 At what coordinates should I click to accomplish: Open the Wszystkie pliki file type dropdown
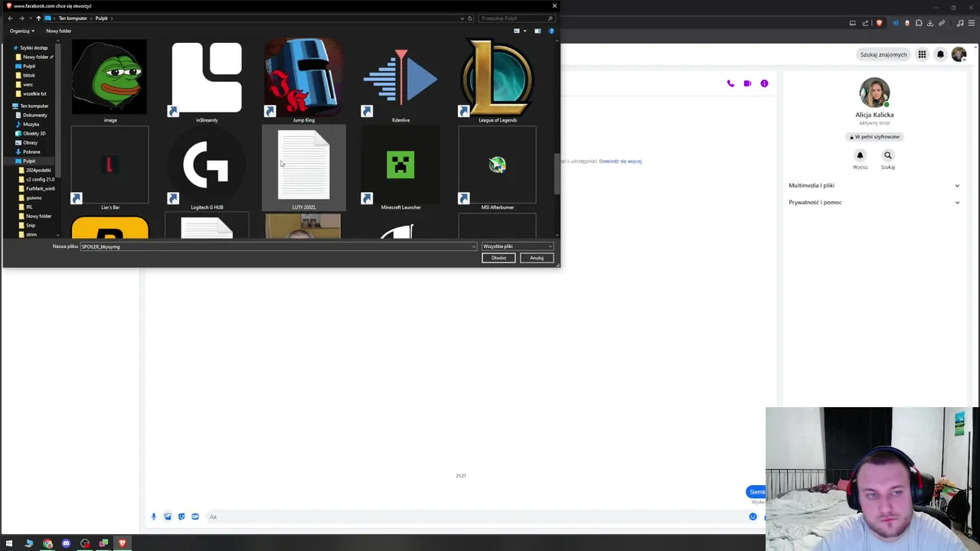[517, 246]
